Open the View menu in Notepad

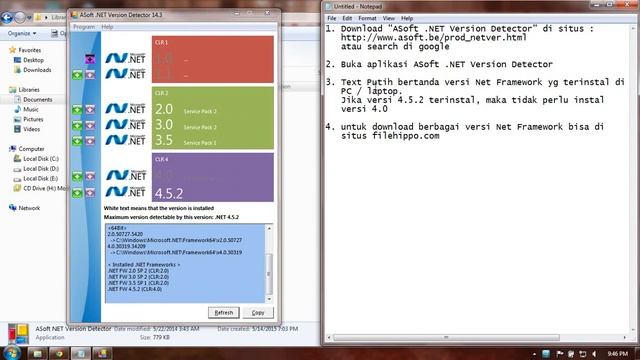[389, 18]
